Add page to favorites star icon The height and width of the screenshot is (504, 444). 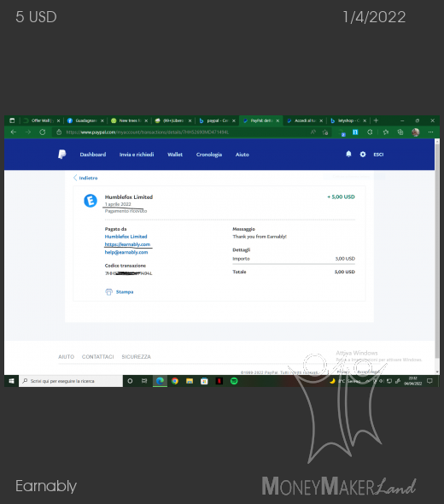click(x=325, y=132)
